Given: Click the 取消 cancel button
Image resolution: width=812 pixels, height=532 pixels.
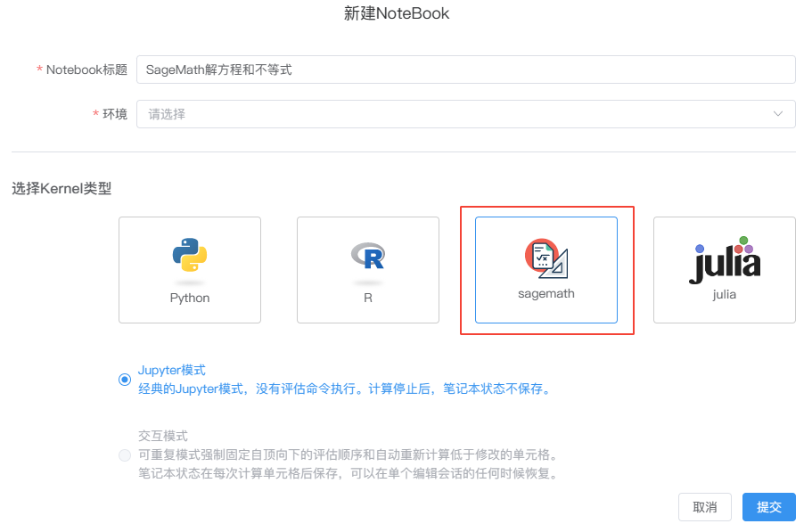Looking at the screenshot, I should tap(705, 506).
